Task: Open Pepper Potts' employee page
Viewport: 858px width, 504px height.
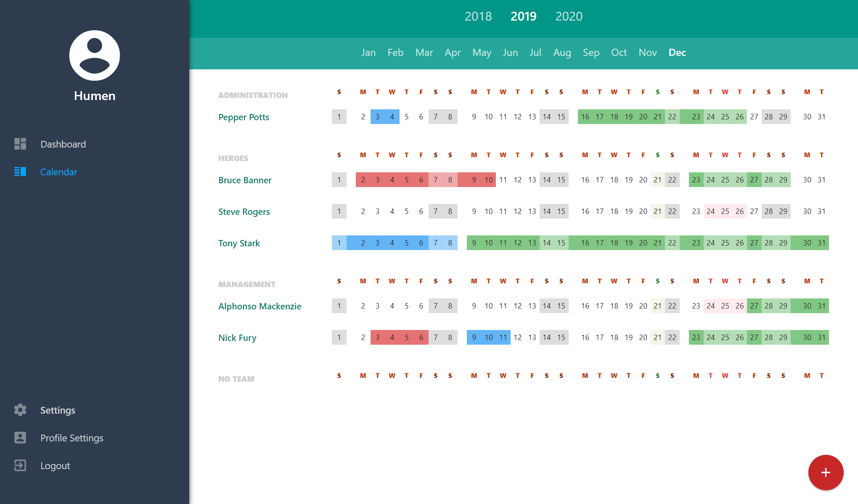Action: (x=243, y=117)
